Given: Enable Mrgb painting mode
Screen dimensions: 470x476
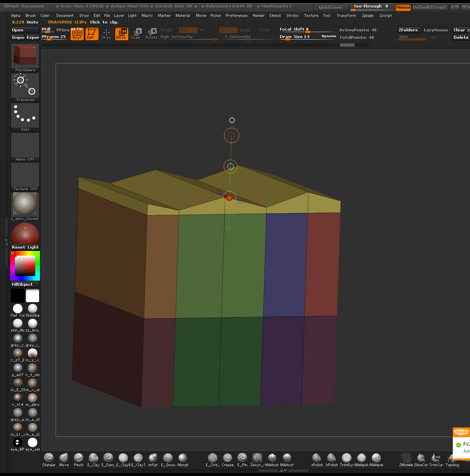Looking at the screenshot, I should tap(166, 30).
